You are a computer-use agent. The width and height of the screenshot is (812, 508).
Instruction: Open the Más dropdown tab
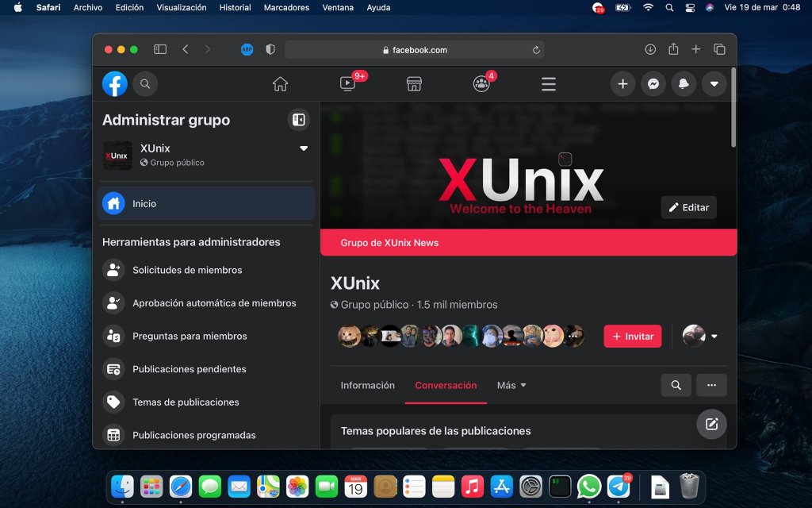[x=511, y=385]
